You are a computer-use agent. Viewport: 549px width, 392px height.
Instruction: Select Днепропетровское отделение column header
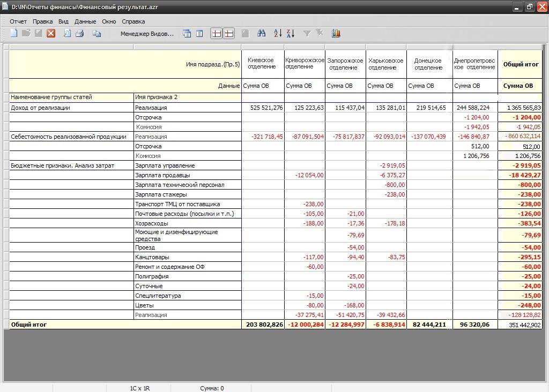tap(475, 64)
